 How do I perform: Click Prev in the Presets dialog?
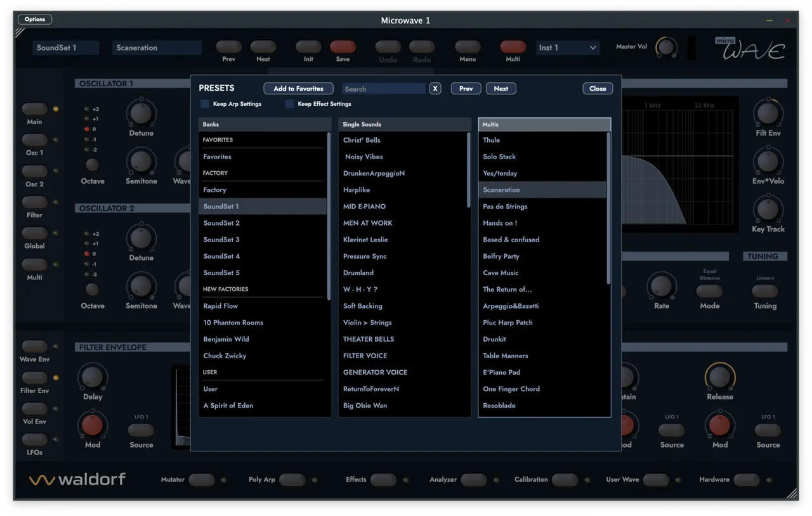pyautogui.click(x=466, y=89)
